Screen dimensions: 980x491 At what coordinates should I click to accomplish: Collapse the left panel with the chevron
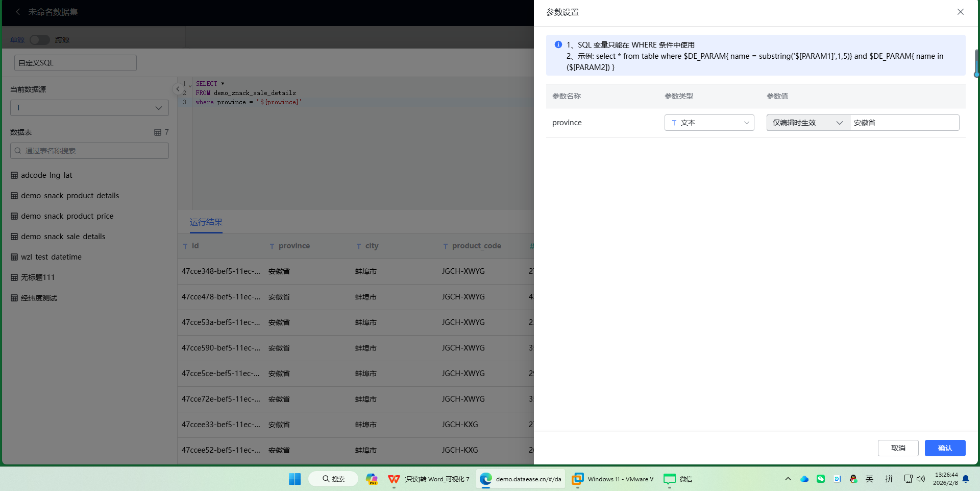[178, 89]
